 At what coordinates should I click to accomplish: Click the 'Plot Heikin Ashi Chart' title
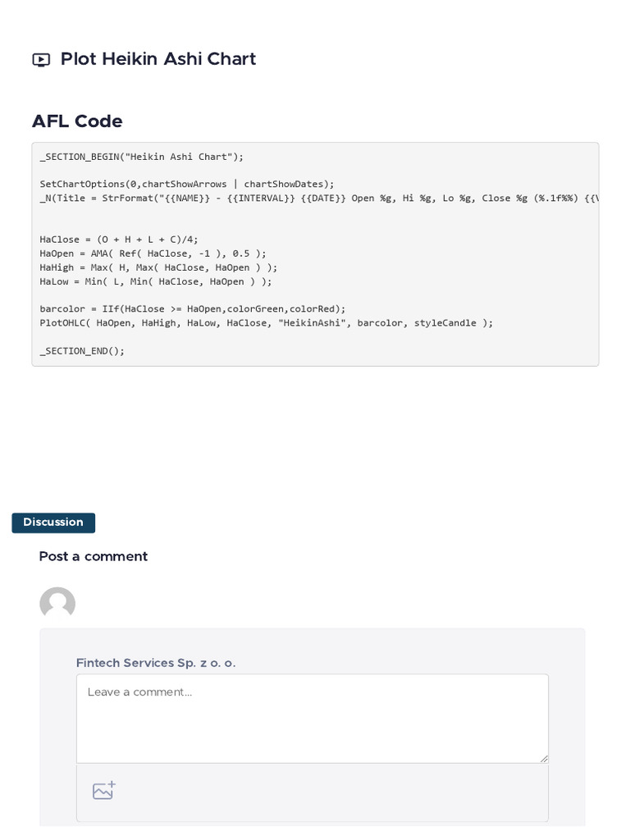[x=158, y=59]
